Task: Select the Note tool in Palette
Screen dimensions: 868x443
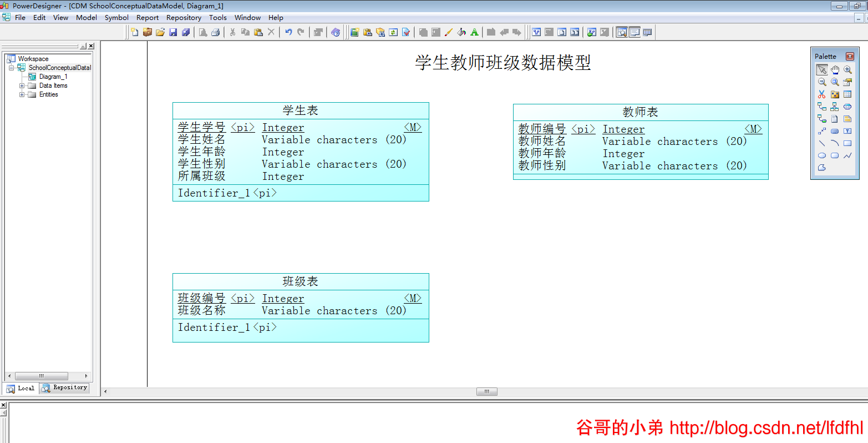Action: point(847,118)
